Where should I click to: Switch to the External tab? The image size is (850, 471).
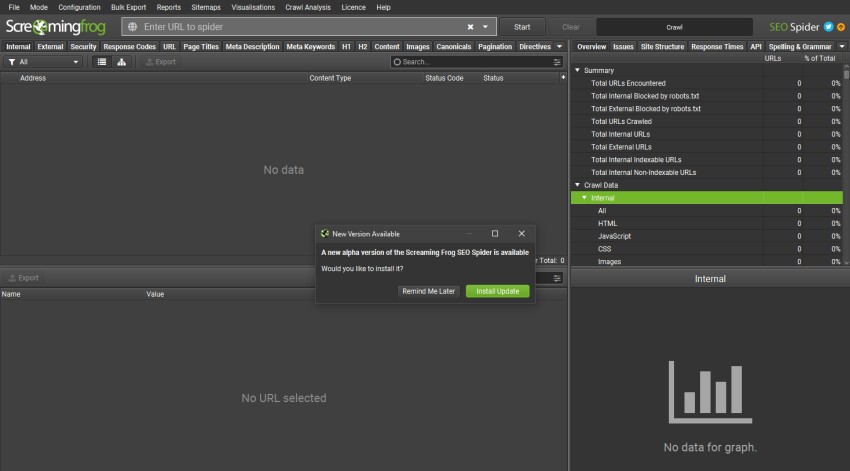(x=50, y=47)
